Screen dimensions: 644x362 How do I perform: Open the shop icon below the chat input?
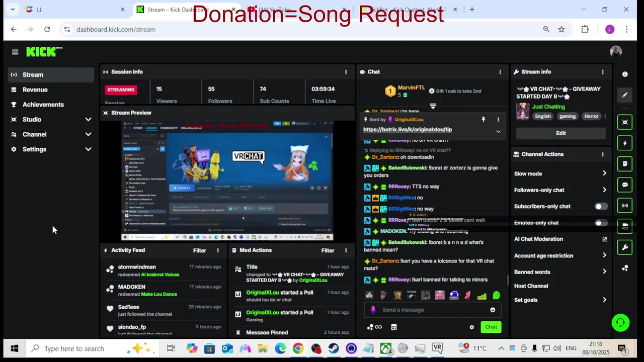[x=394, y=327]
